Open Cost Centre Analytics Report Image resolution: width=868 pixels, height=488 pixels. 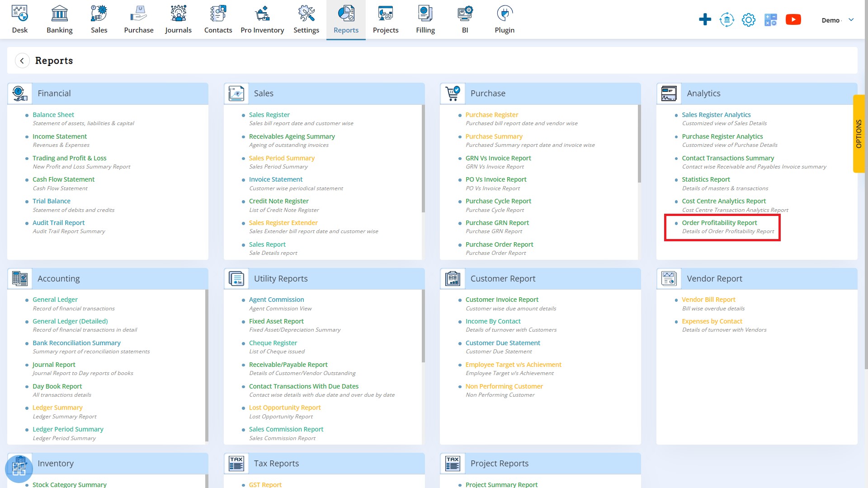724,201
